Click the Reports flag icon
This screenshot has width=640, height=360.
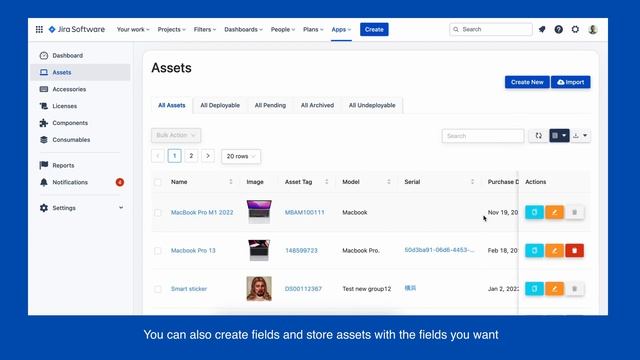44,165
